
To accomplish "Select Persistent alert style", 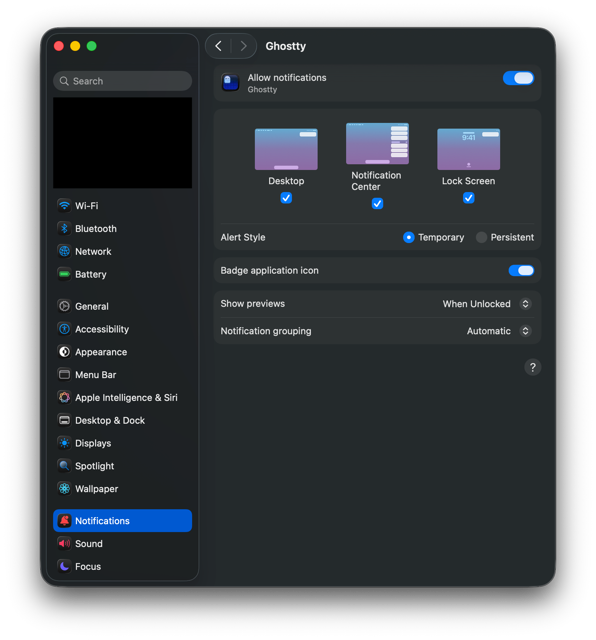I will click(481, 237).
